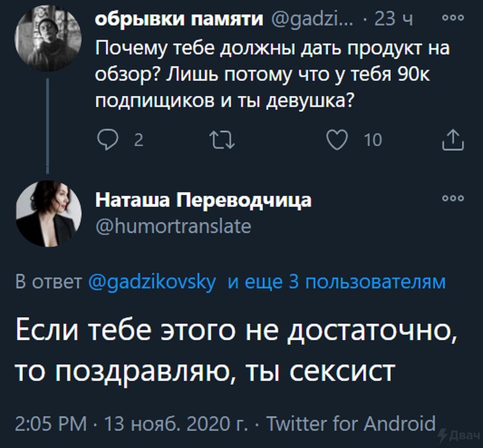Image resolution: width=483 pixels, height=448 pixels.
Task: Retweet the first tweet
Action: coord(223,140)
